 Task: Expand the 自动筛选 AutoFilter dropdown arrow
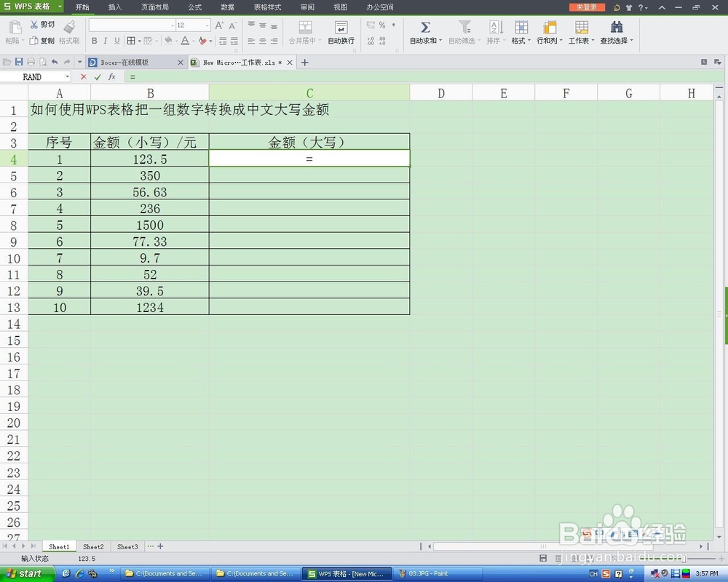coord(478,41)
